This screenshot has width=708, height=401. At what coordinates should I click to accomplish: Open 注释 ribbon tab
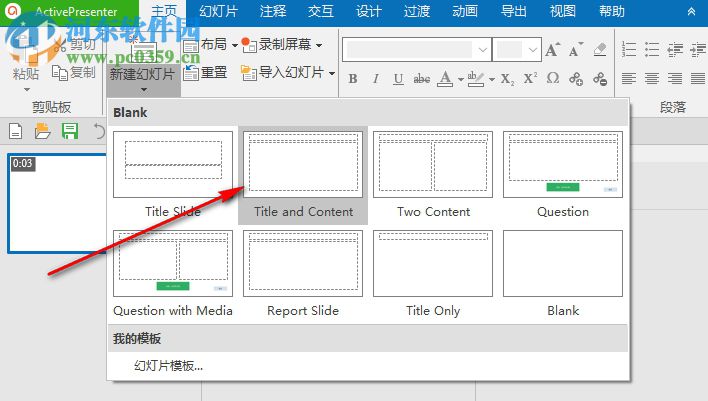[273, 11]
